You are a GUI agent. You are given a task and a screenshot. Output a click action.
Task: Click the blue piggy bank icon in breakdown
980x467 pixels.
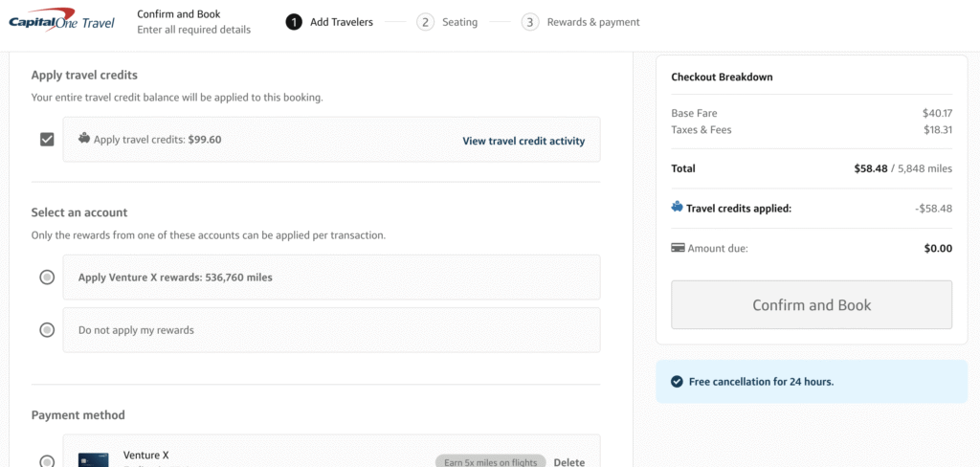678,207
